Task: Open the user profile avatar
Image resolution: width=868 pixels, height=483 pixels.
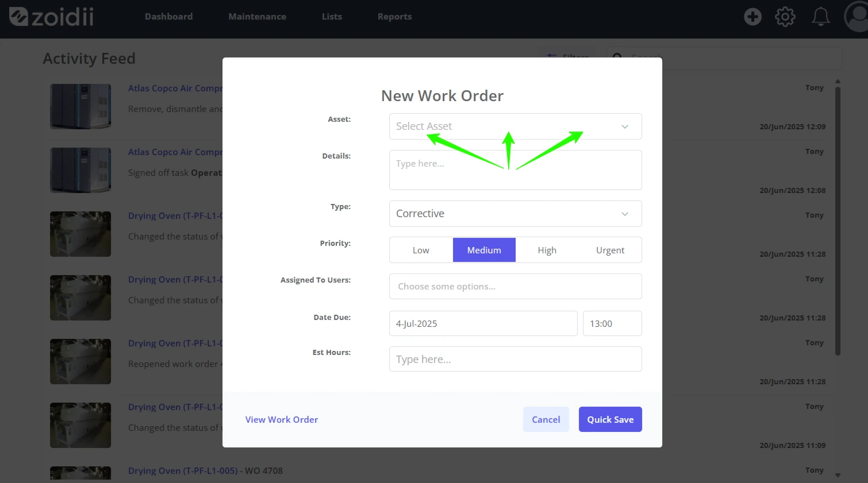Action: (x=857, y=16)
